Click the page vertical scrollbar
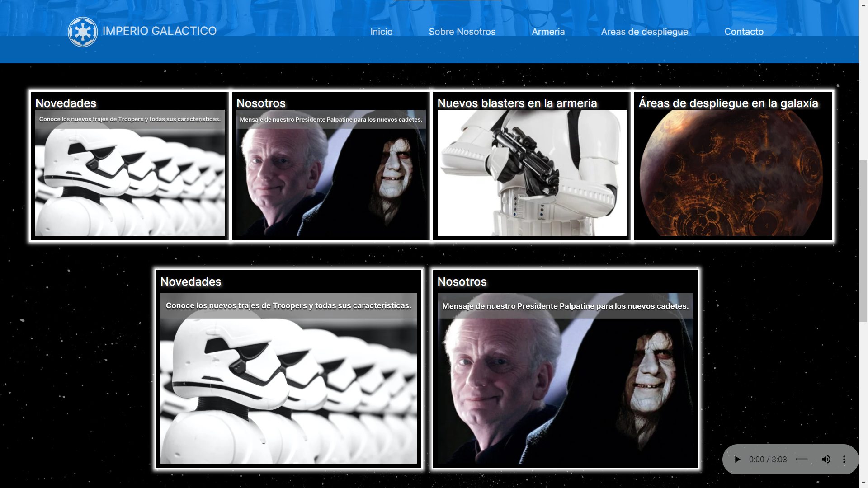This screenshot has height=488, width=868. [x=863, y=241]
